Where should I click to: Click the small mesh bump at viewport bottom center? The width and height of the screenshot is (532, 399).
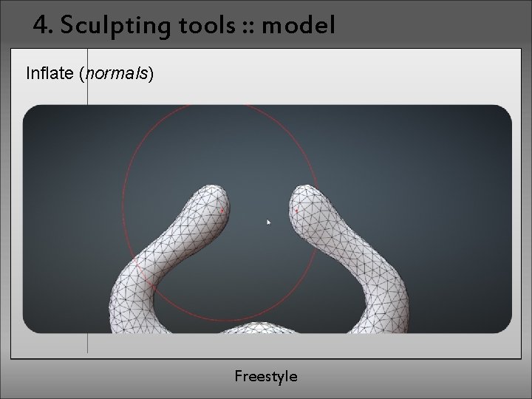coord(259,328)
